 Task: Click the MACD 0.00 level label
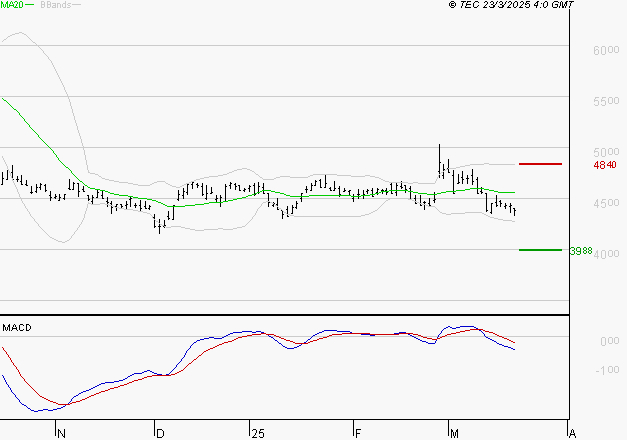click(607, 342)
